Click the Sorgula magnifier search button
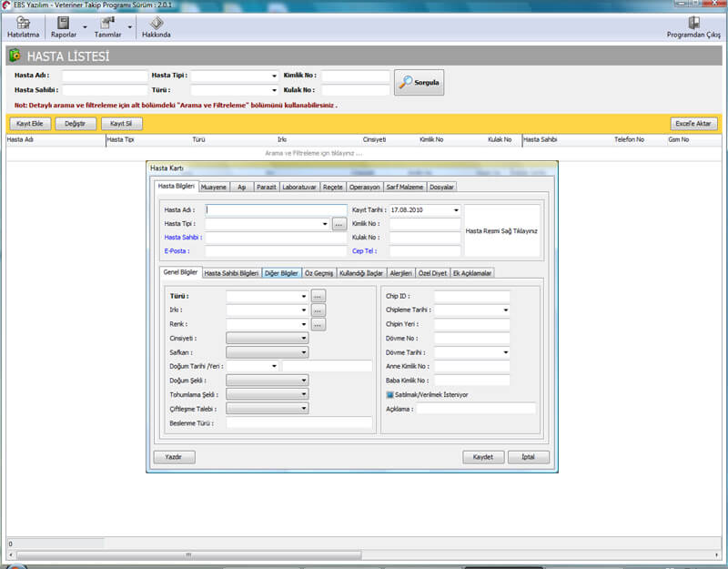Image resolution: width=728 pixels, height=569 pixels. 419,83
